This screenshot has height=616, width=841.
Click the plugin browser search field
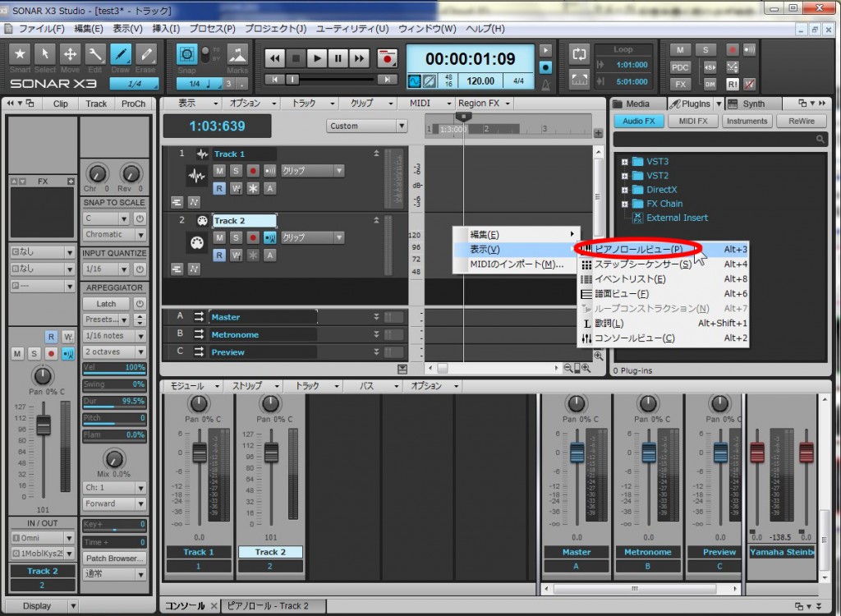[719, 140]
